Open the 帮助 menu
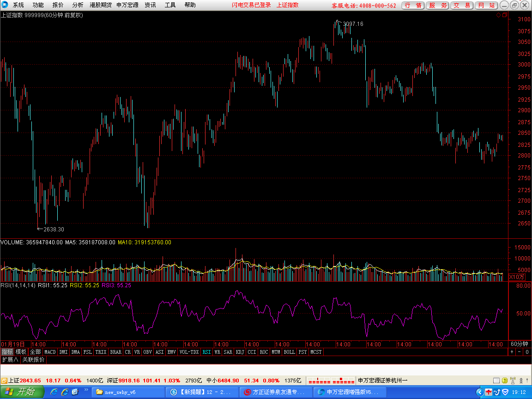The height and width of the screenshot is (399, 532). pos(190,5)
